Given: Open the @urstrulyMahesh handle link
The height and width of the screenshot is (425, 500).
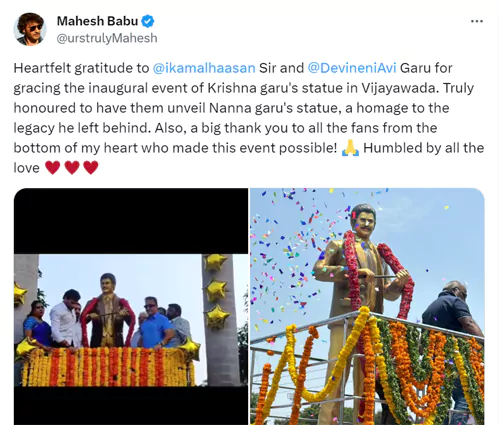Looking at the screenshot, I should (107, 38).
